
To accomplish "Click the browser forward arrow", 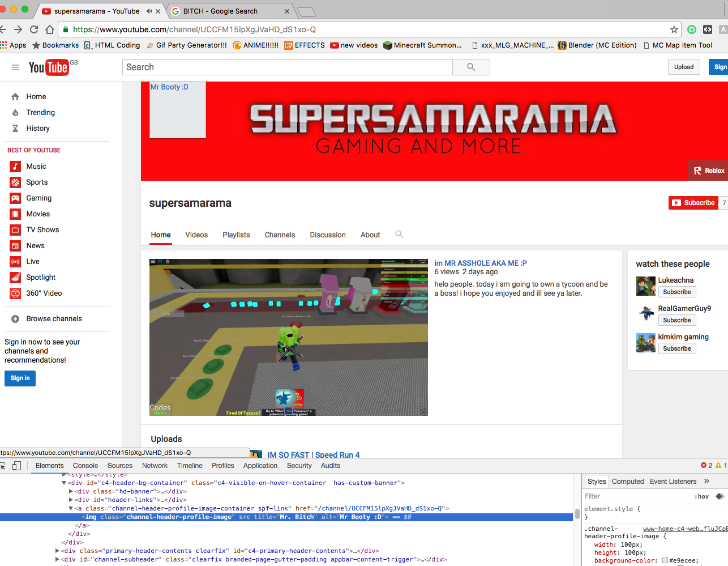I will 18,29.
